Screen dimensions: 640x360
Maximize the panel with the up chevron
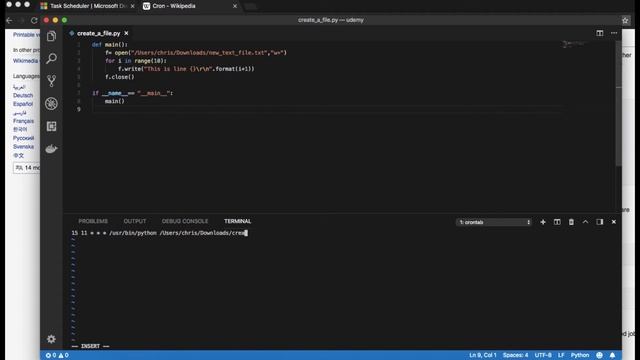click(x=585, y=222)
